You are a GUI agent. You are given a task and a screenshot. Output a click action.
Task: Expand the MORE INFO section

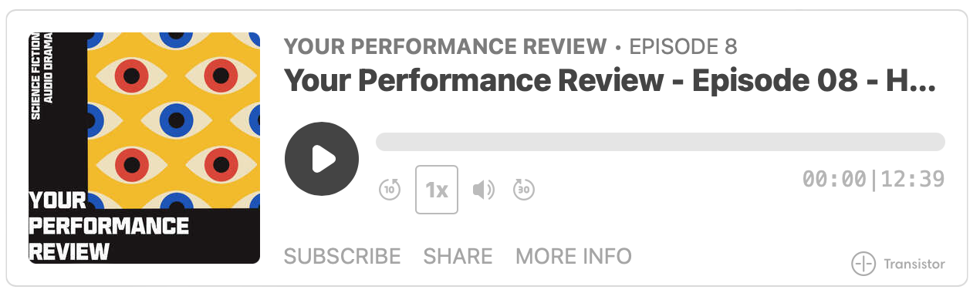(x=574, y=256)
